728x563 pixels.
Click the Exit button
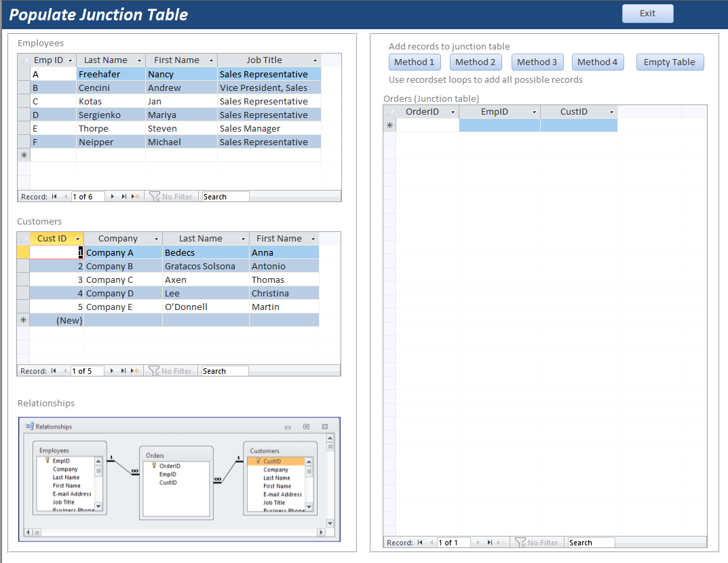pos(647,13)
